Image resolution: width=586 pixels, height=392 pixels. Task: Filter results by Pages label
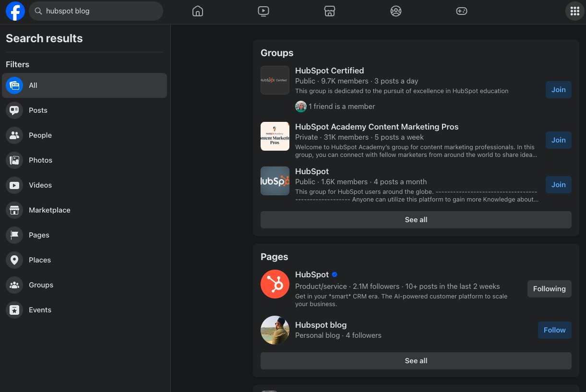39,235
